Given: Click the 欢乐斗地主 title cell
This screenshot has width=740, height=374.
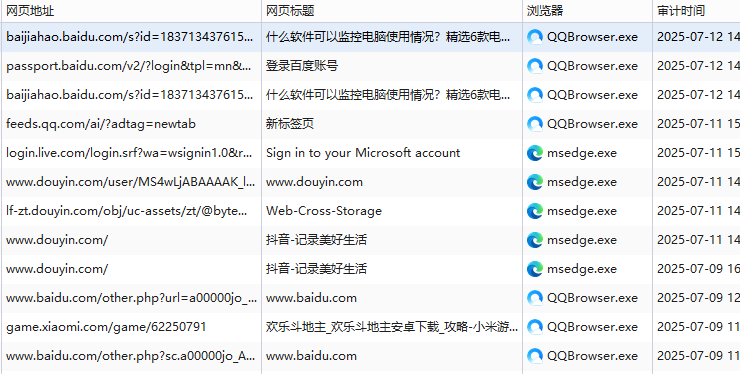Looking at the screenshot, I should (x=392, y=327).
